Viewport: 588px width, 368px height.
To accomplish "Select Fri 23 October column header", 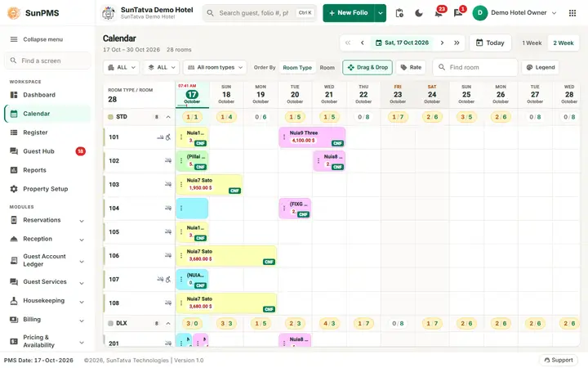I will (398, 94).
